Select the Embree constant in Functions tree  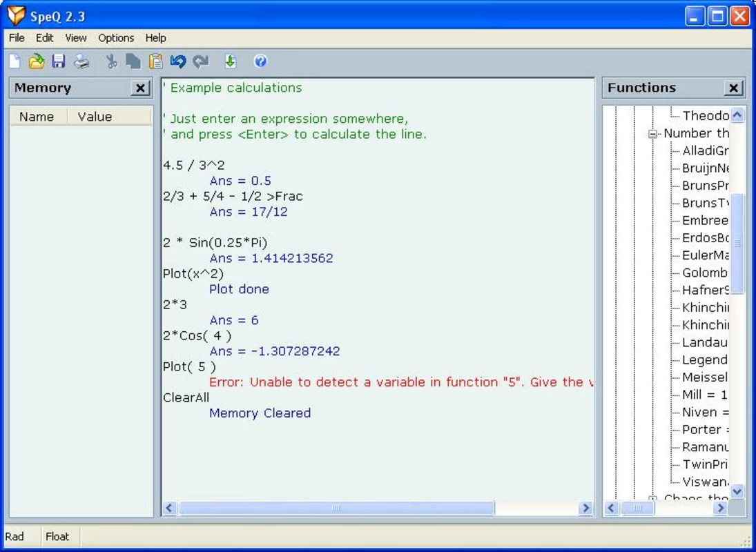tap(706, 221)
